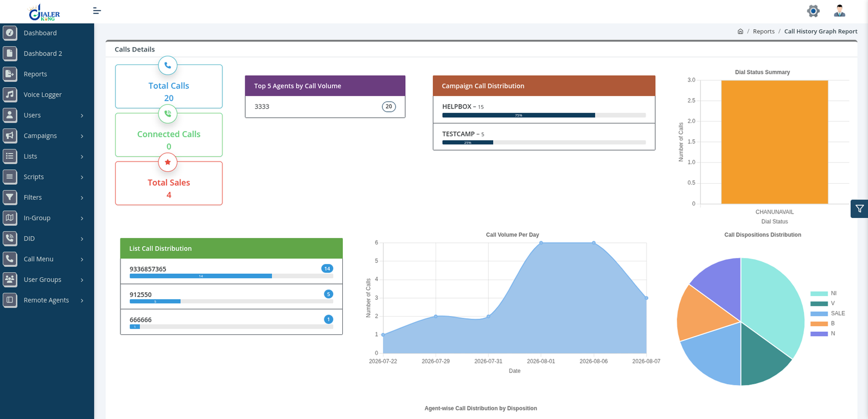Click list 9336857365 count badge
Viewport: 868px width, 419px height.
327,269
